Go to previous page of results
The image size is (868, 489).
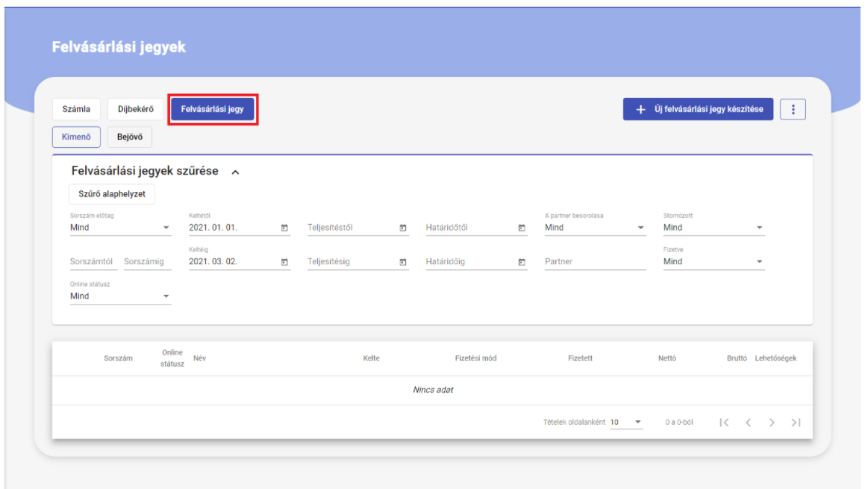coord(748,423)
